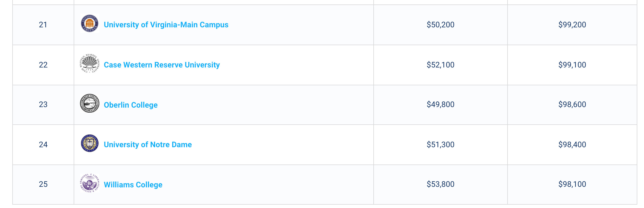Click the Case Western Reserve University logo
This screenshot has width=644, height=208.
coord(90,64)
